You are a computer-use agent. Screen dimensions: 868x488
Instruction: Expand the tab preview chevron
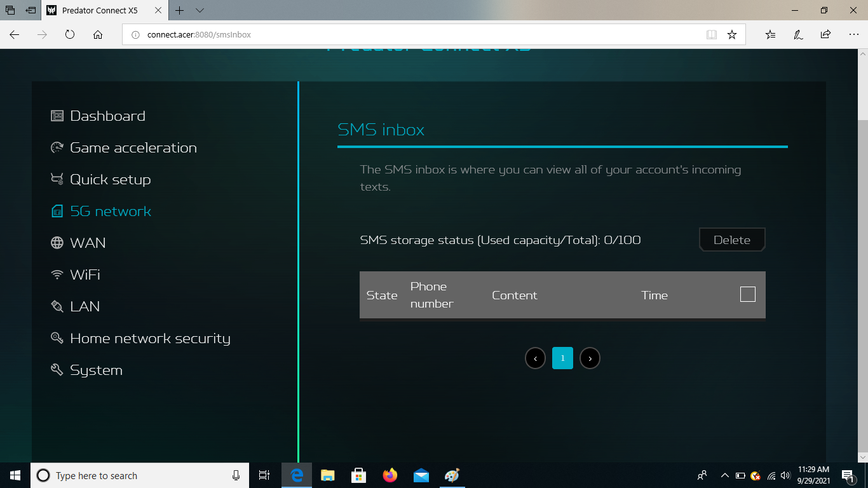tap(200, 10)
